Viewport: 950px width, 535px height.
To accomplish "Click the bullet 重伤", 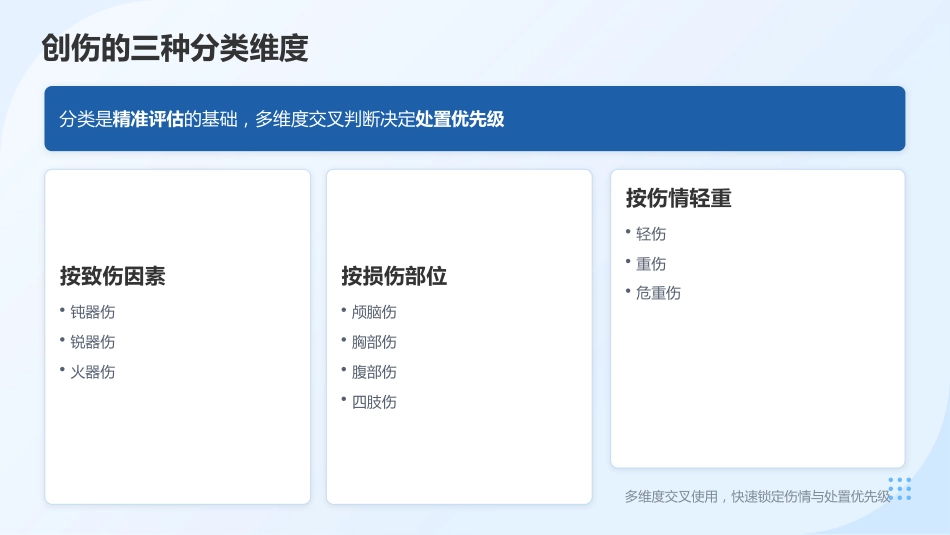I will [x=651, y=264].
